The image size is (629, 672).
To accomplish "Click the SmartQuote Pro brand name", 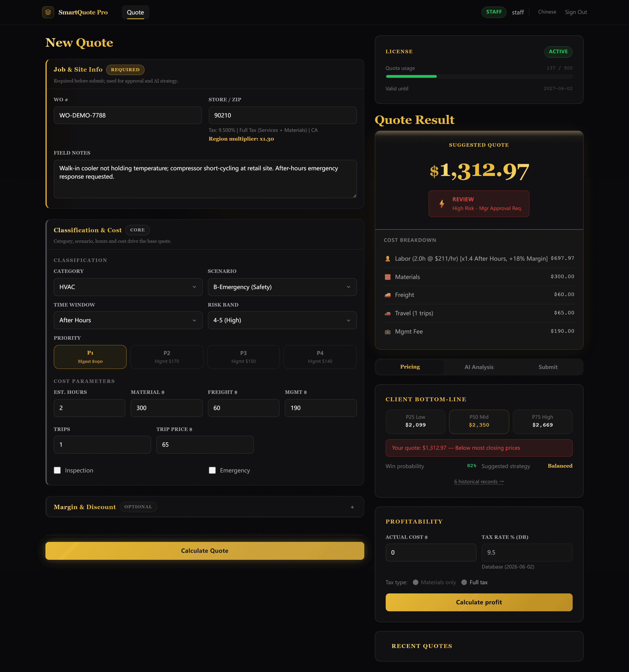I will [83, 12].
